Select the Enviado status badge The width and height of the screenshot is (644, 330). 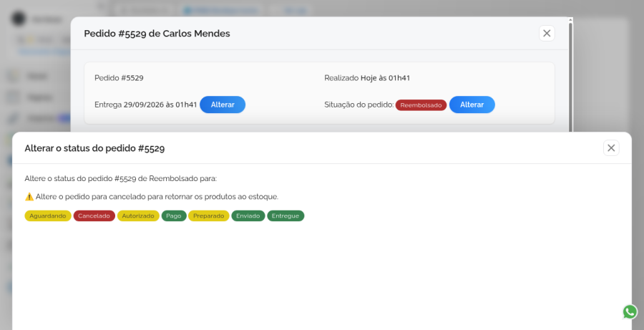tap(248, 215)
